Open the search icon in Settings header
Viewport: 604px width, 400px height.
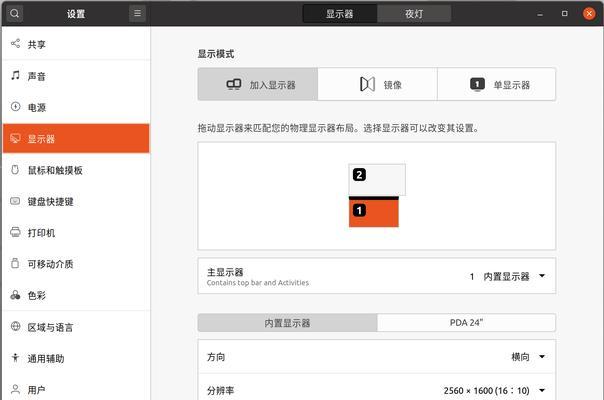(x=14, y=13)
